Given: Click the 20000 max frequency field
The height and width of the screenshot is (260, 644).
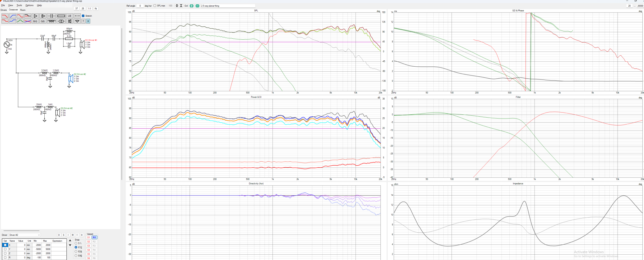Looking at the screenshot, I should point(640,6).
